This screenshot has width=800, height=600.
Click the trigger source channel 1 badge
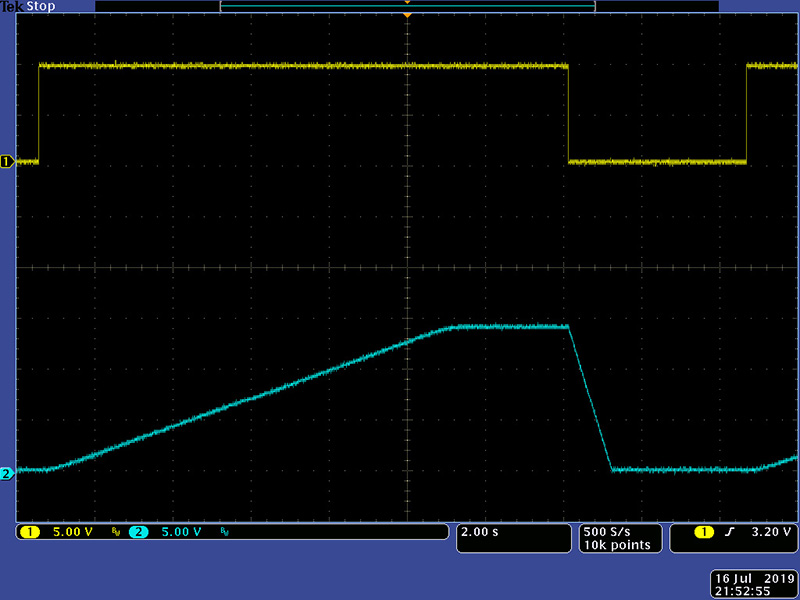[704, 532]
